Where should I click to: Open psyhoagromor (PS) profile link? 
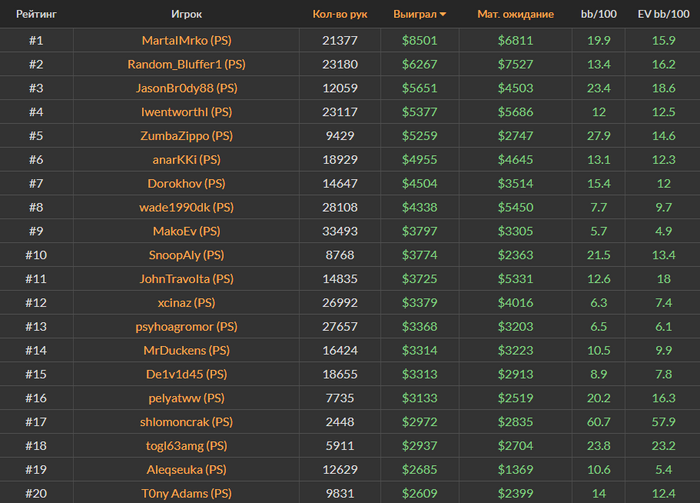click(x=187, y=326)
